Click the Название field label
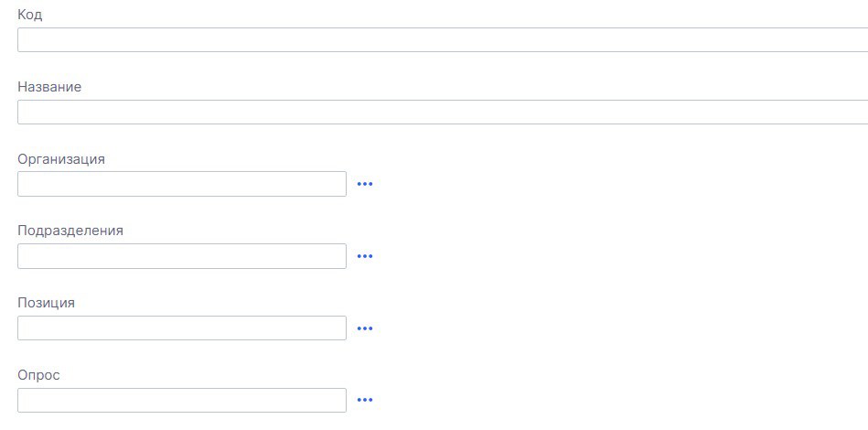The height and width of the screenshot is (430, 868). pos(49,87)
